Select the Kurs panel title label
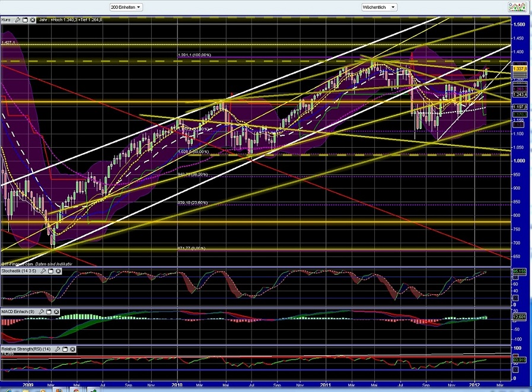 pyautogui.click(x=6, y=20)
